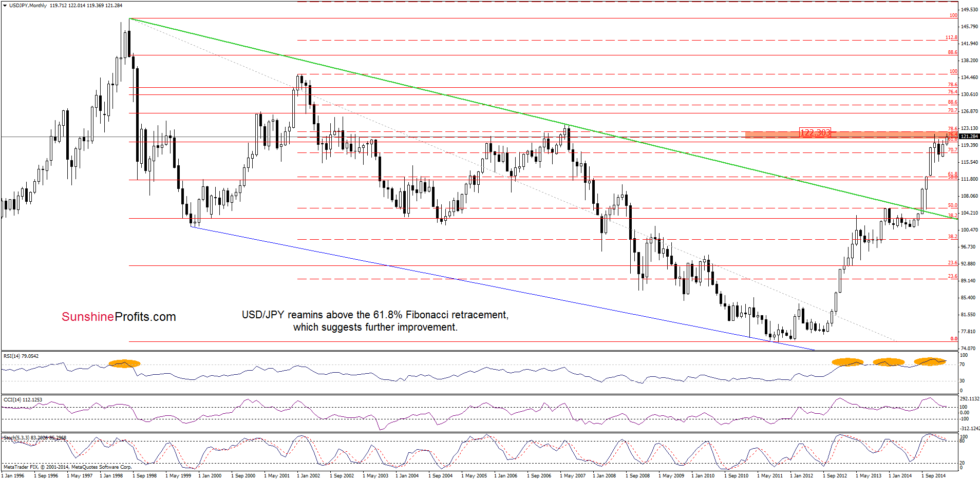Click the 1 May 2007 date label
The image size is (980, 480).
(573, 476)
